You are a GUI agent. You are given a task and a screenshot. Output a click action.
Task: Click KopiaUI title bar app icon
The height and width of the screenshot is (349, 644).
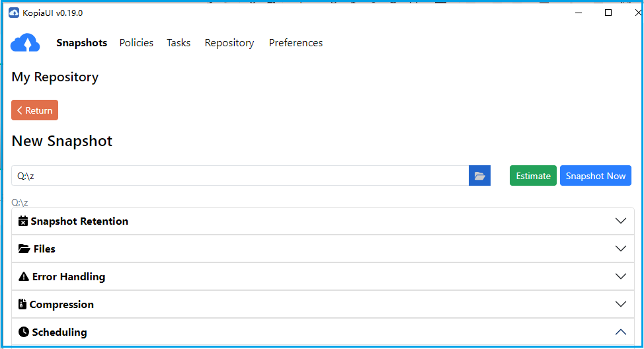(14, 13)
